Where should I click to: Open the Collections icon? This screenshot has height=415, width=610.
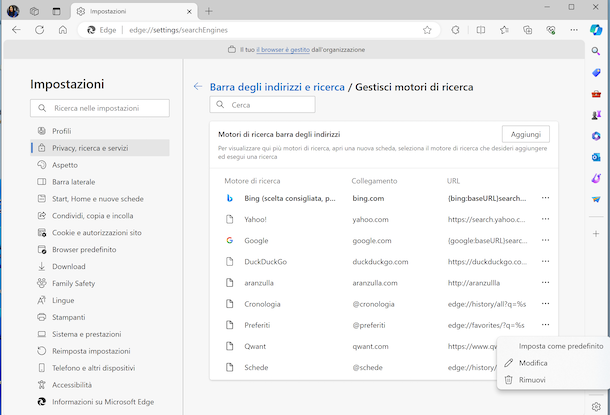[528, 30]
